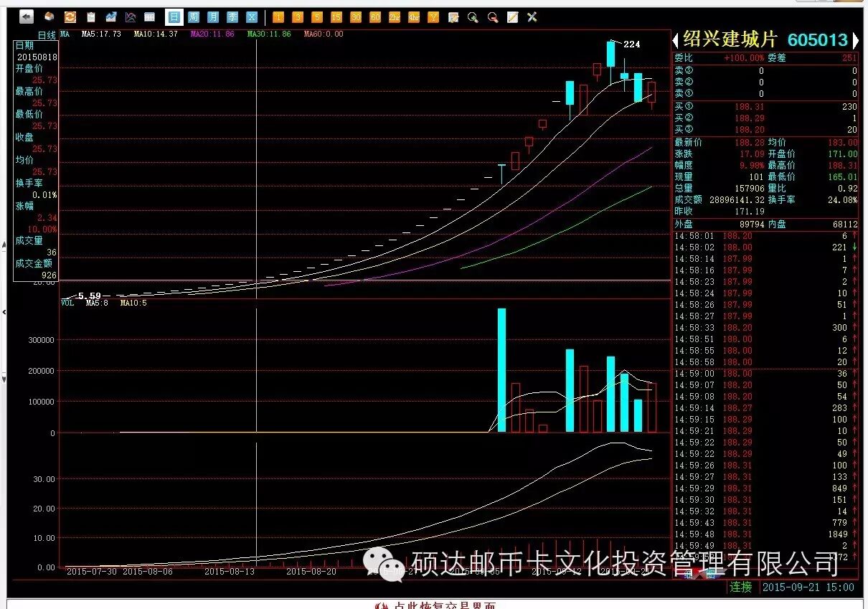Click the lower left-edge panel collapse arrow
The width and height of the screenshot is (868, 609).
[4, 379]
